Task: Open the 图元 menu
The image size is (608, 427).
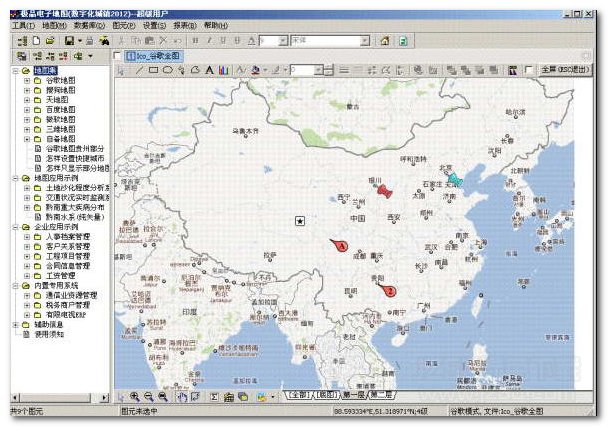Action: (x=124, y=26)
